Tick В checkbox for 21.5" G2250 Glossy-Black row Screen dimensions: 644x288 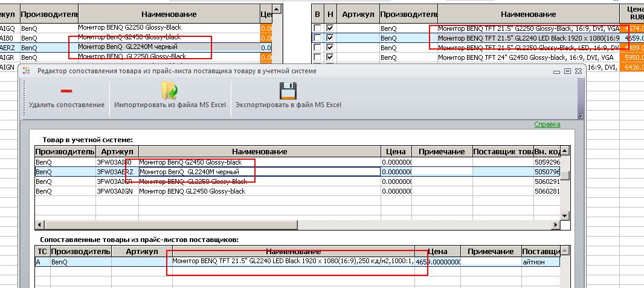(x=317, y=28)
